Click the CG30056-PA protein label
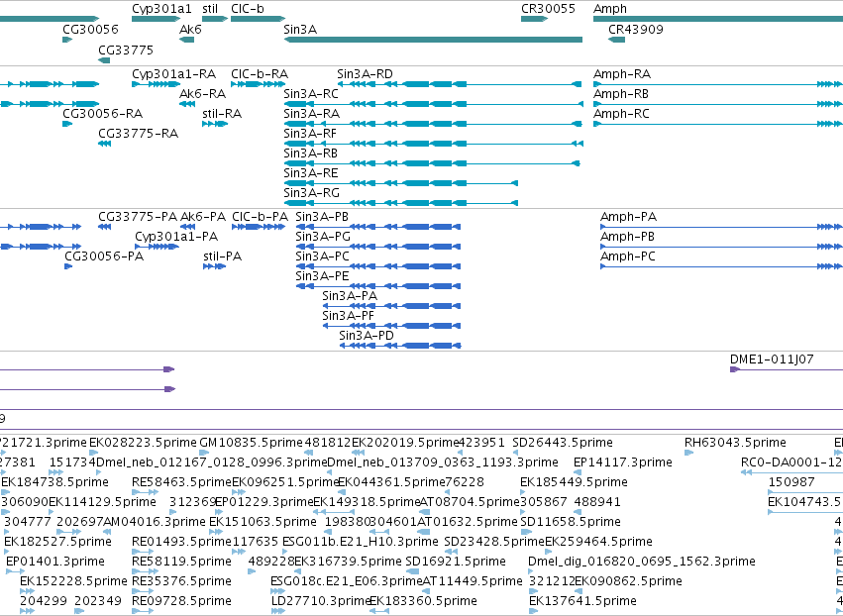Viewport: 843px width, 616px height. pyautogui.click(x=104, y=257)
